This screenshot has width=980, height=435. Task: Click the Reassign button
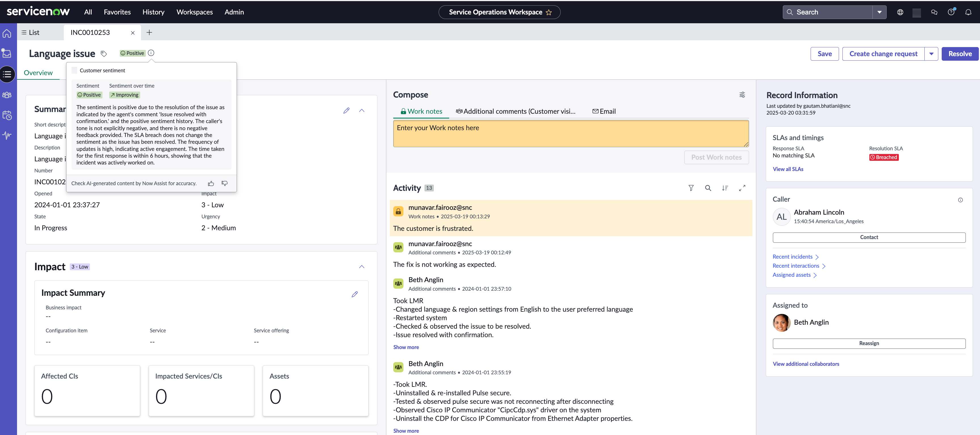pos(869,343)
